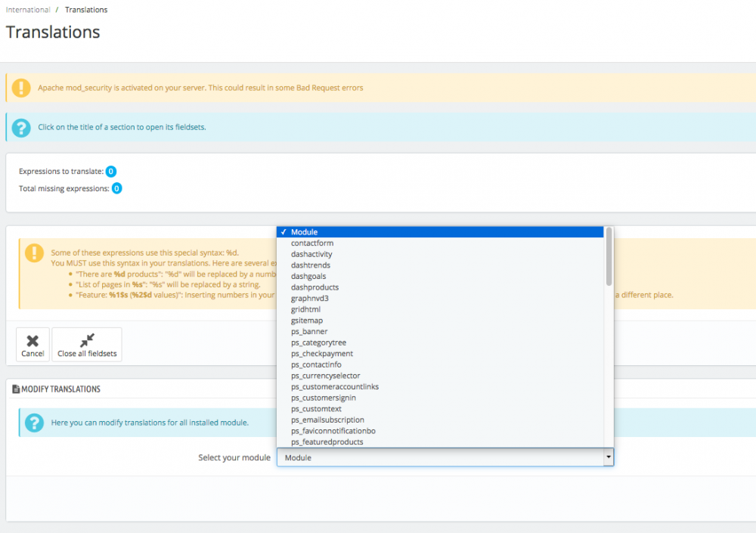
Task: Pick dashgoals in the dropdown list
Action: [440, 277]
